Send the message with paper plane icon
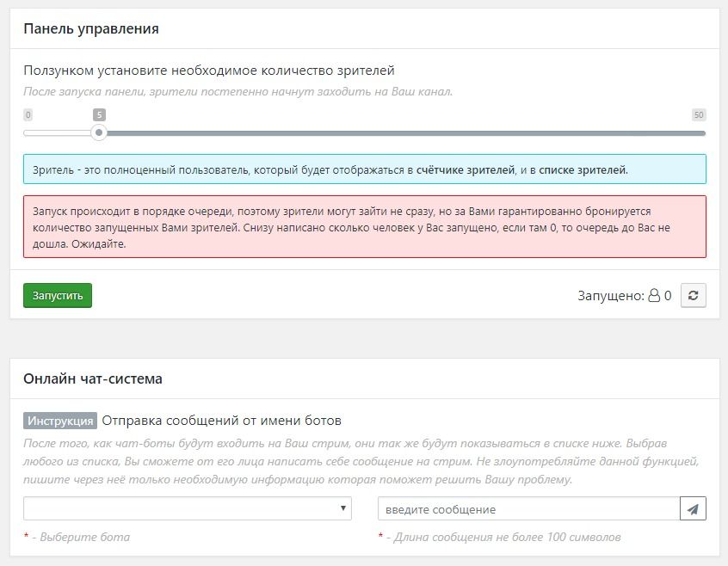 pos(693,509)
